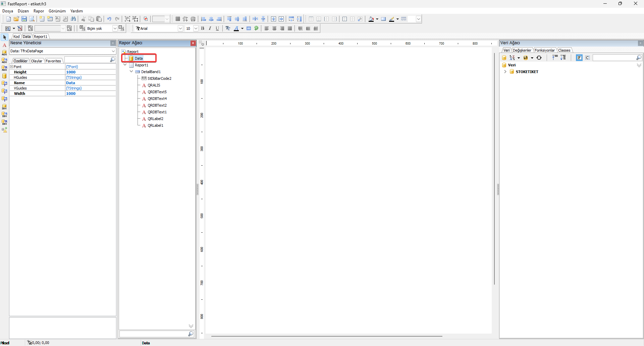Toggle the Show grid icon
644x346 pixels.
178,19
